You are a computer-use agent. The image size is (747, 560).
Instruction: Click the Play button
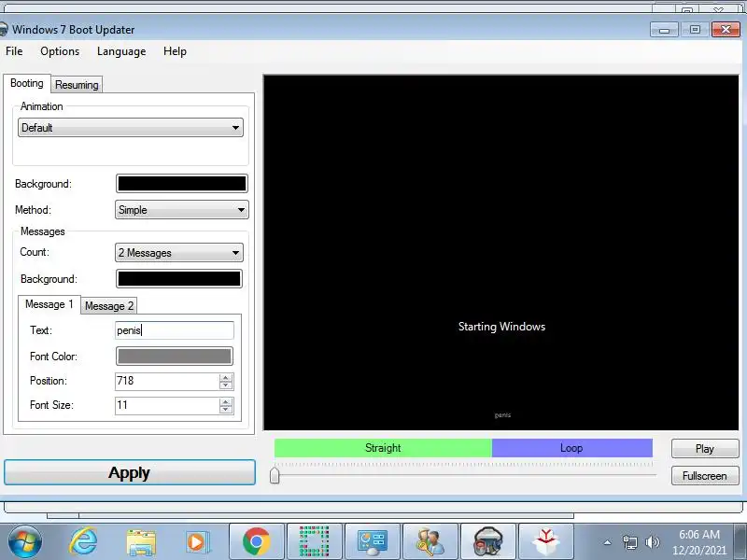pos(705,449)
